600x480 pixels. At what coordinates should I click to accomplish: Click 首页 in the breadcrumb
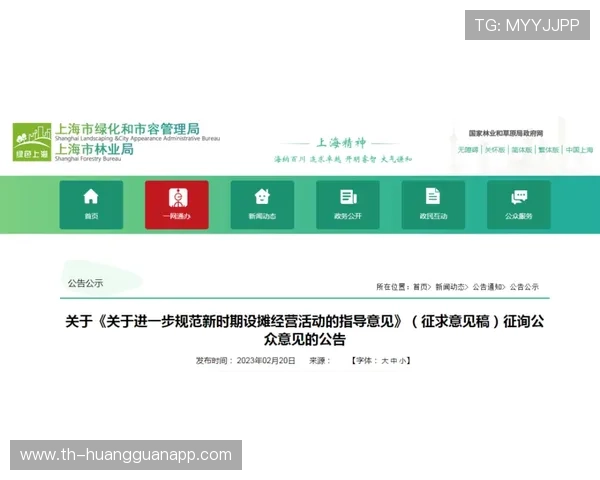pos(421,287)
